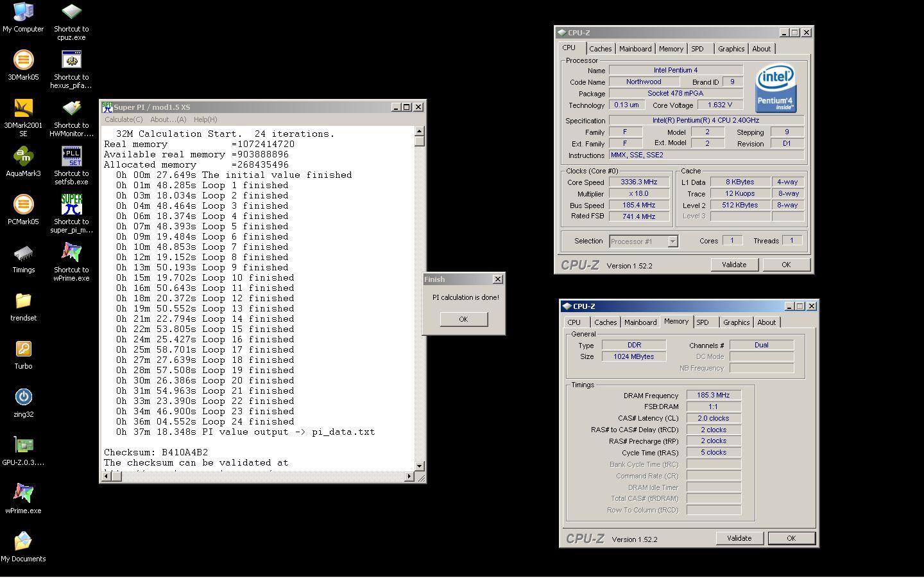The height and width of the screenshot is (578, 924).
Task: Click the 'PI value output -> pi_data.txt' line
Action: tap(245, 432)
